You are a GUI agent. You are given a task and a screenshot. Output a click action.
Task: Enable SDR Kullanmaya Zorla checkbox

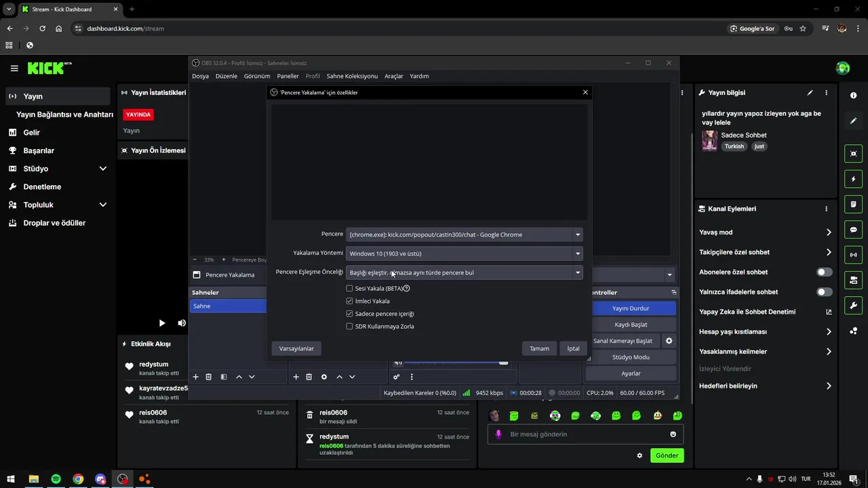(349, 327)
